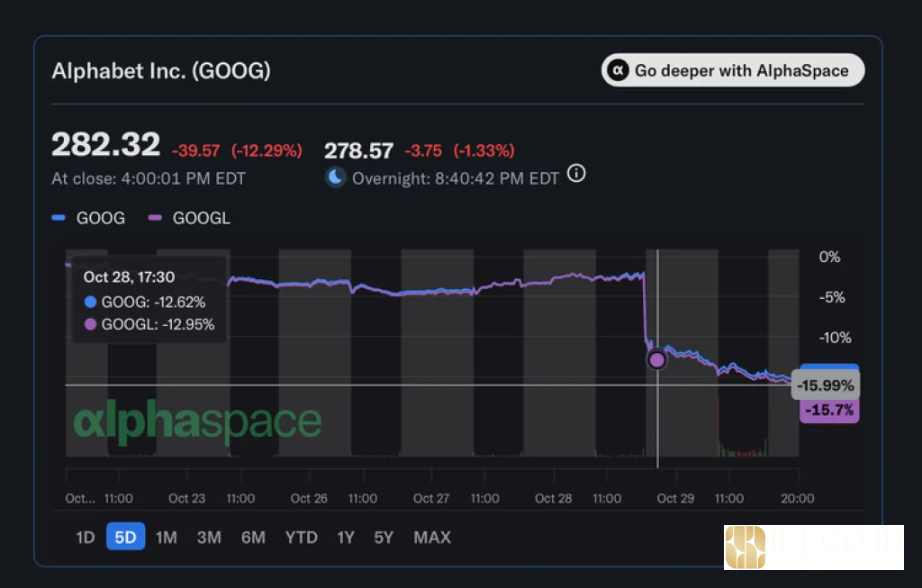922x588 pixels.
Task: Click the purple chart hover marker dot
Action: pyautogui.click(x=656, y=359)
